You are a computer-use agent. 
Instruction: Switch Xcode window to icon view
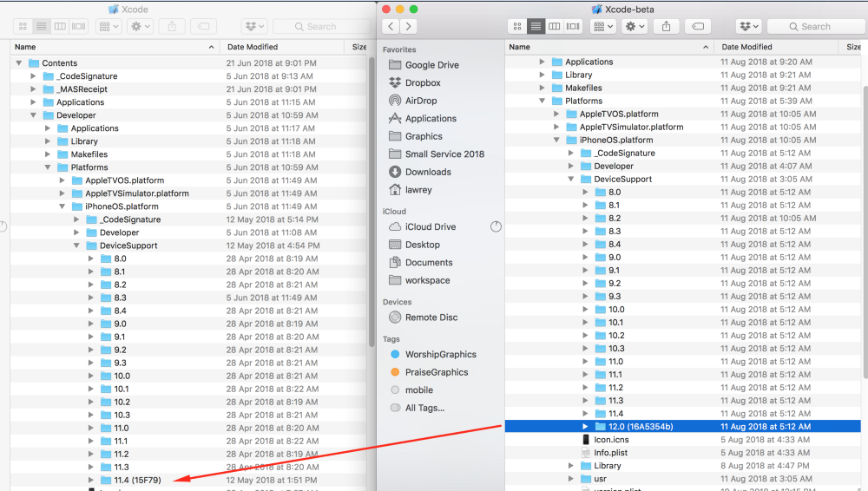23,26
